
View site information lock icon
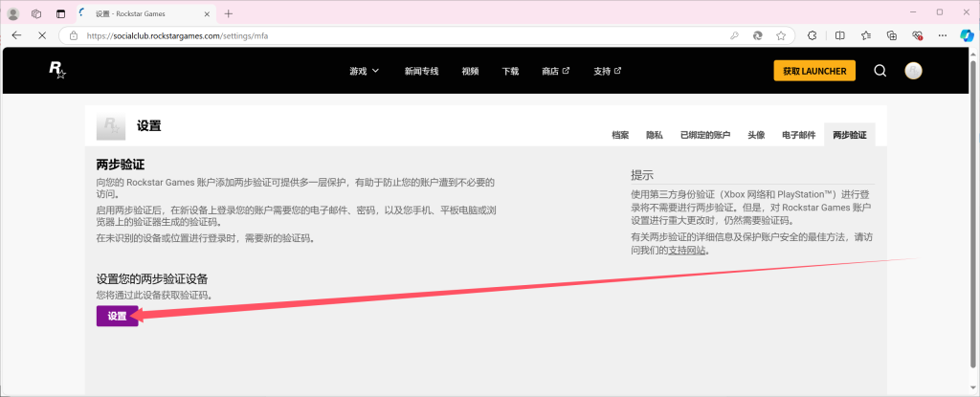[73, 35]
